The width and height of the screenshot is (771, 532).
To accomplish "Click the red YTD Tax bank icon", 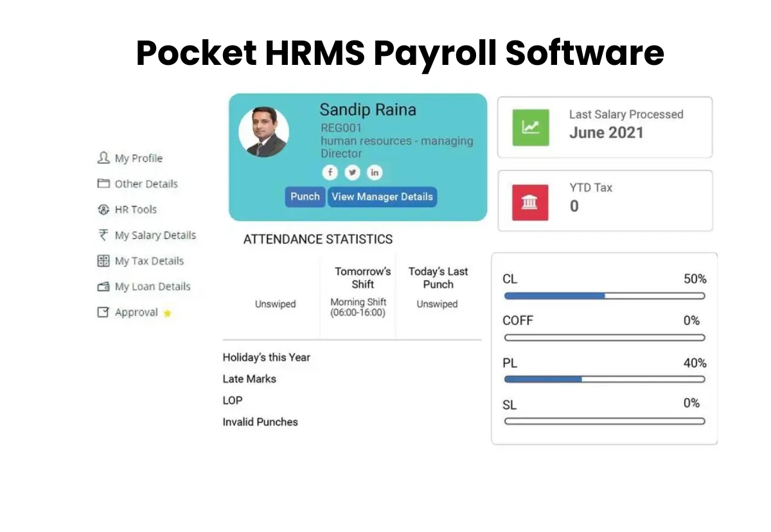I will coord(530,202).
